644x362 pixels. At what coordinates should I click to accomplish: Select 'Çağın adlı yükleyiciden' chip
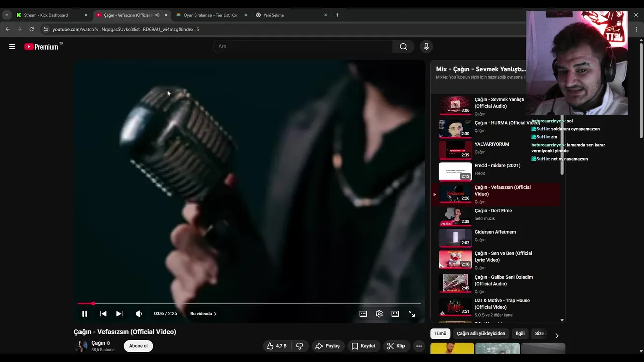[x=480, y=333]
